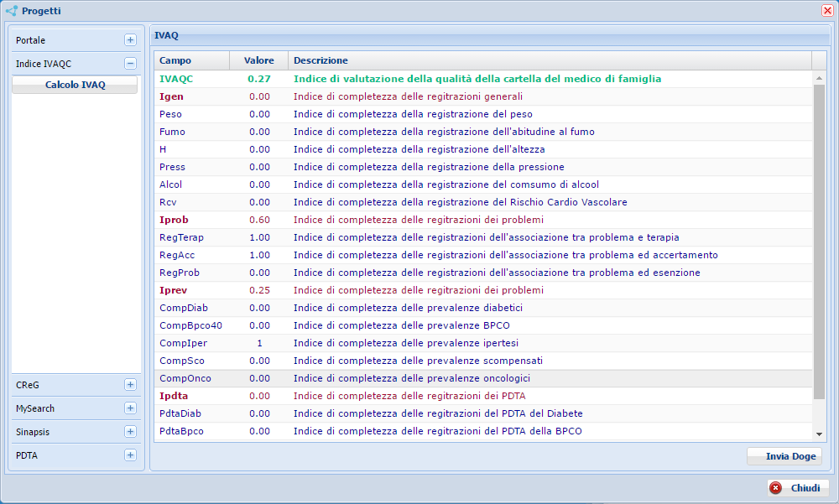Select the Press row
The image size is (839, 504).
point(483,167)
